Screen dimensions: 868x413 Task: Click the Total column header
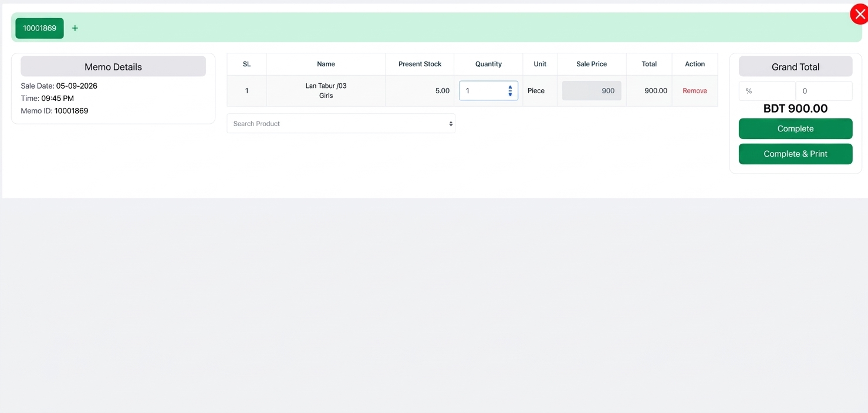[649, 64]
